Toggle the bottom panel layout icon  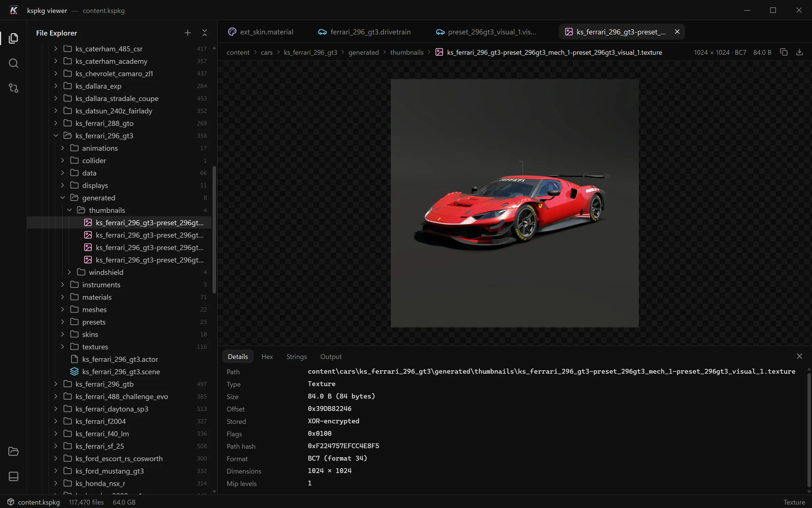pyautogui.click(x=13, y=476)
